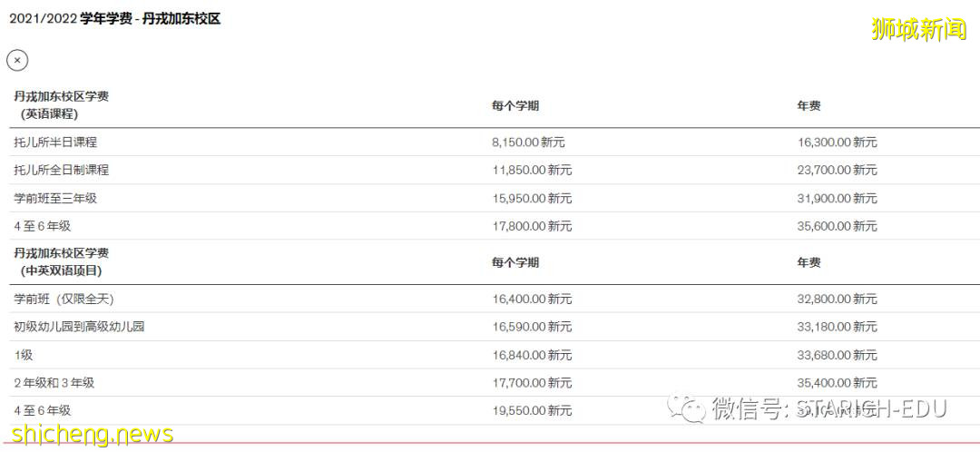
Task: Click the yellow 狮城新闻 watermark text
Action: pos(918,29)
